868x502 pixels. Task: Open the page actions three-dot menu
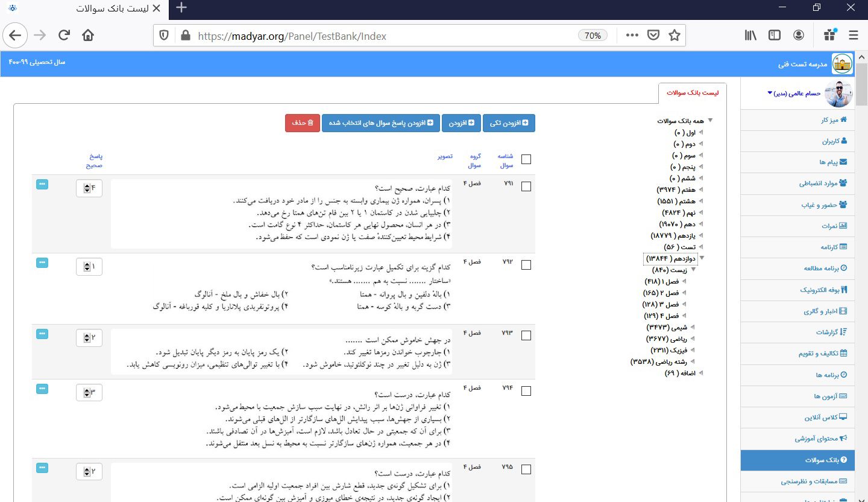632,36
